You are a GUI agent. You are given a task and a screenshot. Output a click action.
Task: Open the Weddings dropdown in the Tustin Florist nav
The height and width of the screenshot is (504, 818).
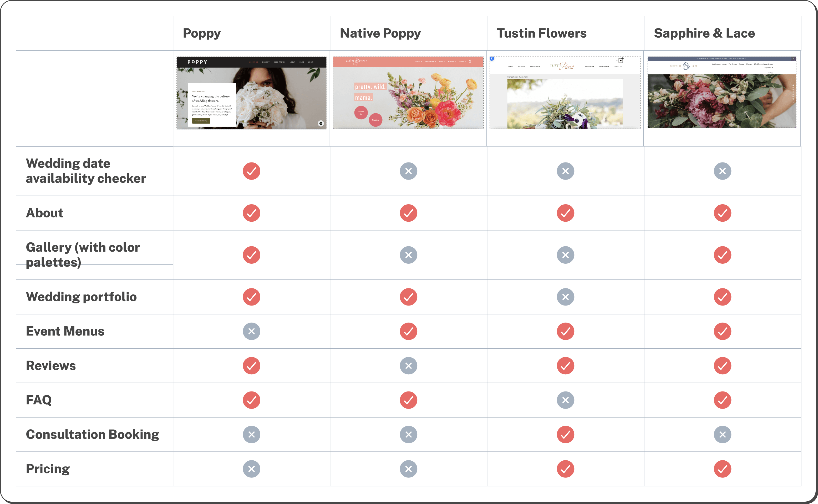pos(589,66)
